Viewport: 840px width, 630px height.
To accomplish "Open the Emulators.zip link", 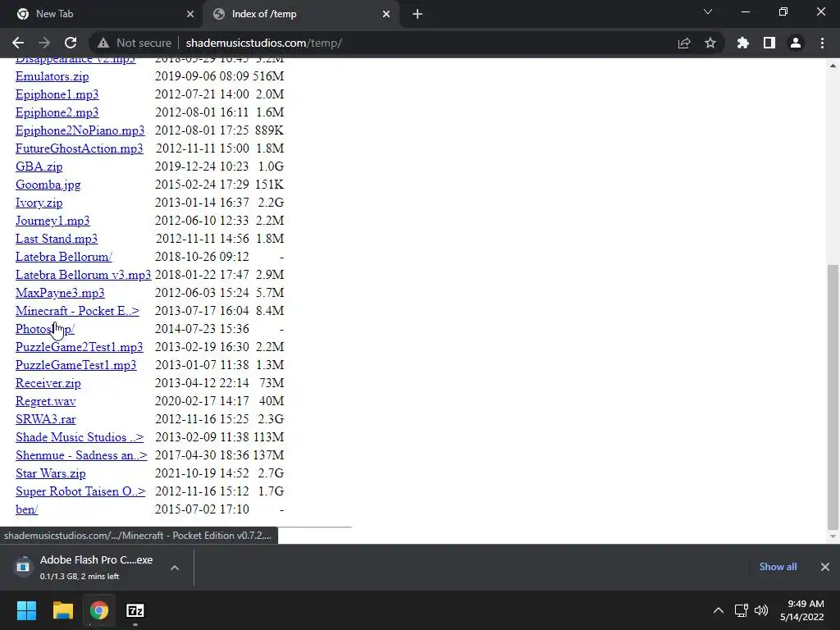I will (52, 76).
